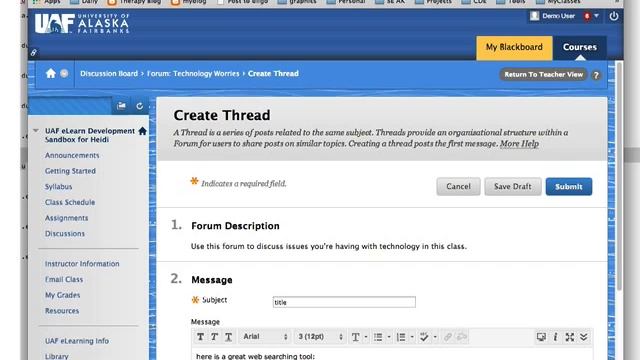The height and width of the screenshot is (360, 640).
Task: Open Instructor Information in the course menu
Action: 82,264
